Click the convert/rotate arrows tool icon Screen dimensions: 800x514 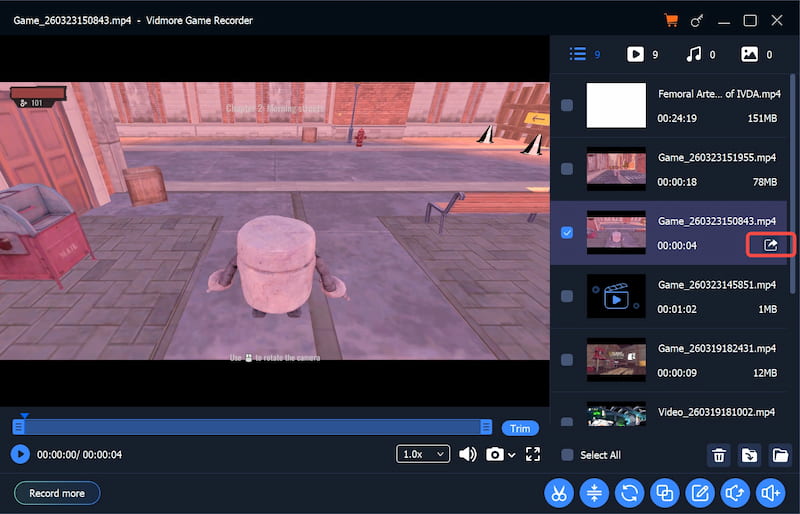coord(629,492)
